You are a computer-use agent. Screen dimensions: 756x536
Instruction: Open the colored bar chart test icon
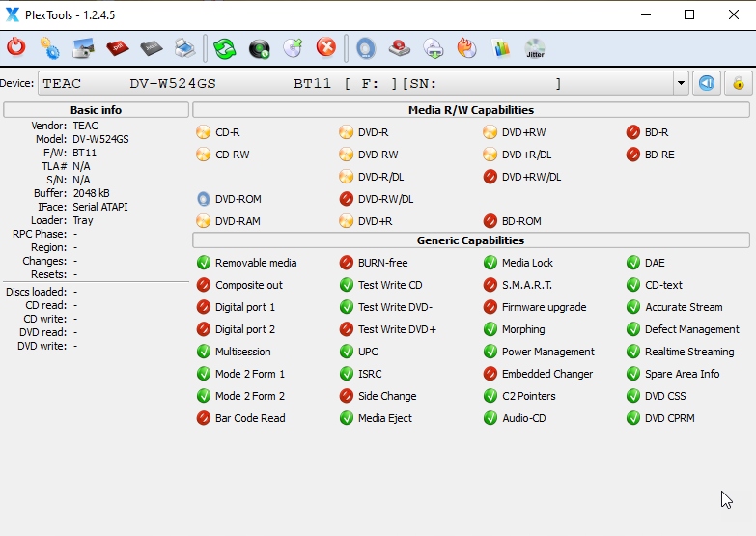pos(501,48)
